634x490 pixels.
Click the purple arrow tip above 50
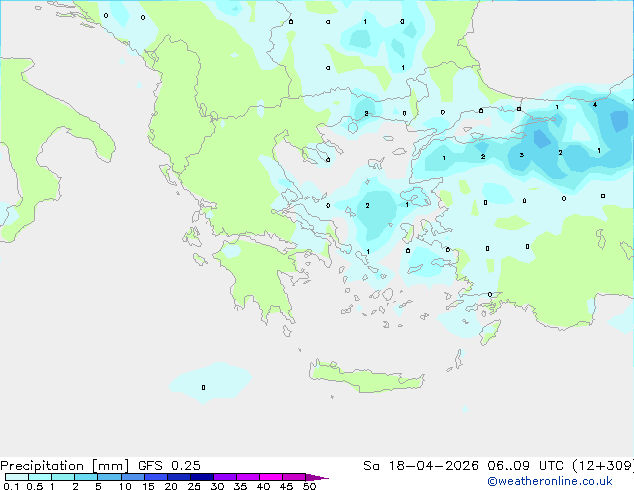317,477
